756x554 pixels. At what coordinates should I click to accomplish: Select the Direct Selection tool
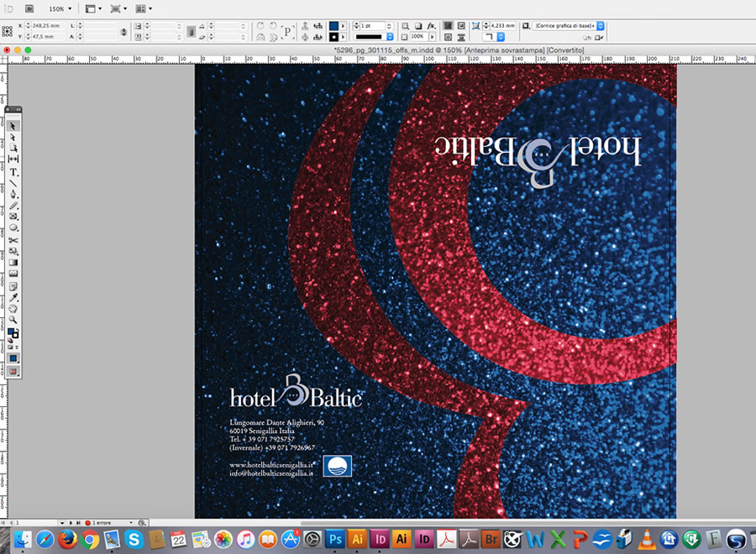[14, 137]
